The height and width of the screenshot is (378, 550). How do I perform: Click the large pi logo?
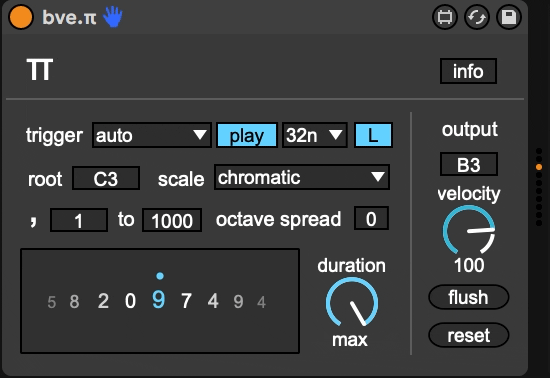click(x=40, y=70)
